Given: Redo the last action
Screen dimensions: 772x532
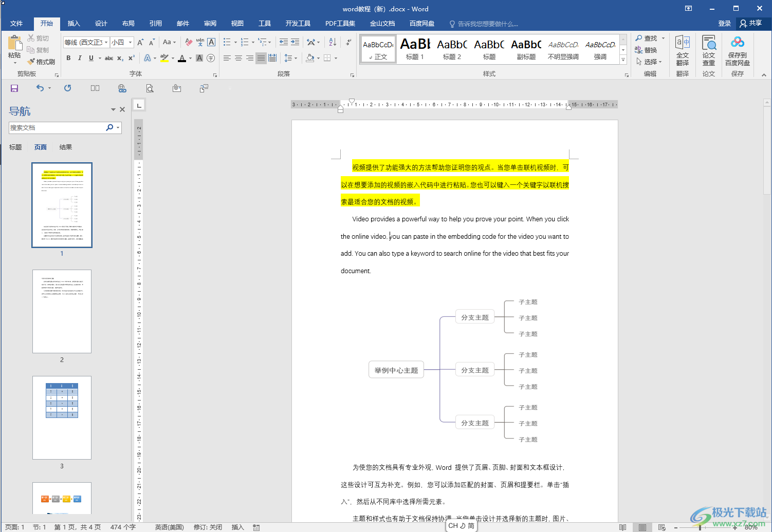Looking at the screenshot, I should click(x=67, y=88).
